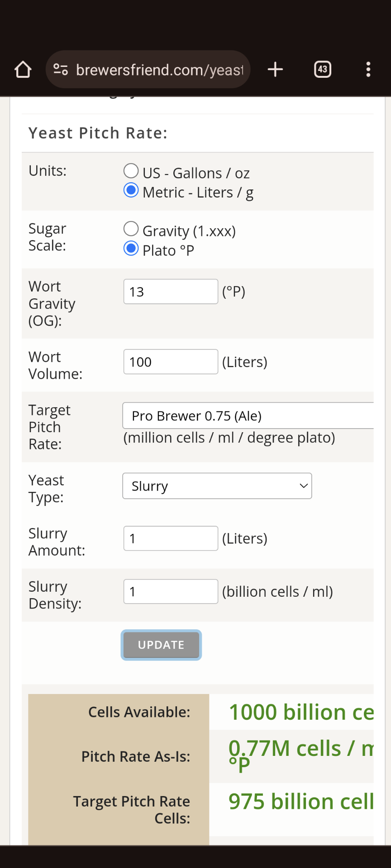Open site settings icon in address bar
This screenshot has height=868, width=391.
click(x=61, y=70)
